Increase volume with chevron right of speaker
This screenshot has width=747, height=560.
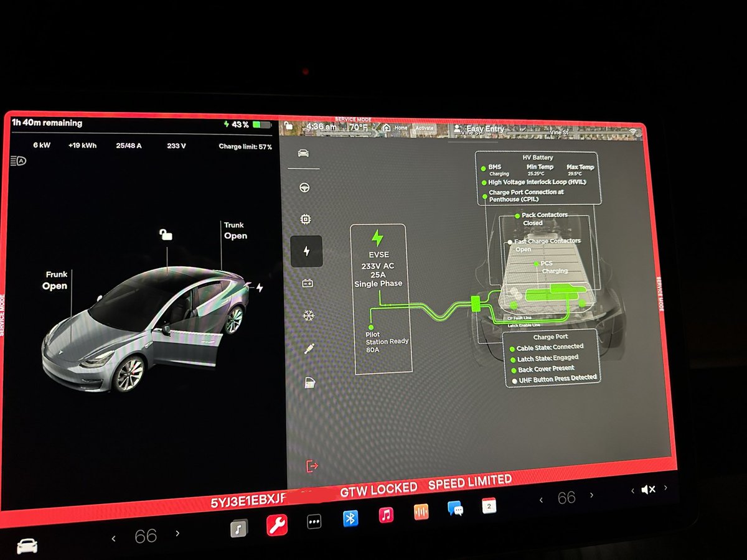click(666, 488)
